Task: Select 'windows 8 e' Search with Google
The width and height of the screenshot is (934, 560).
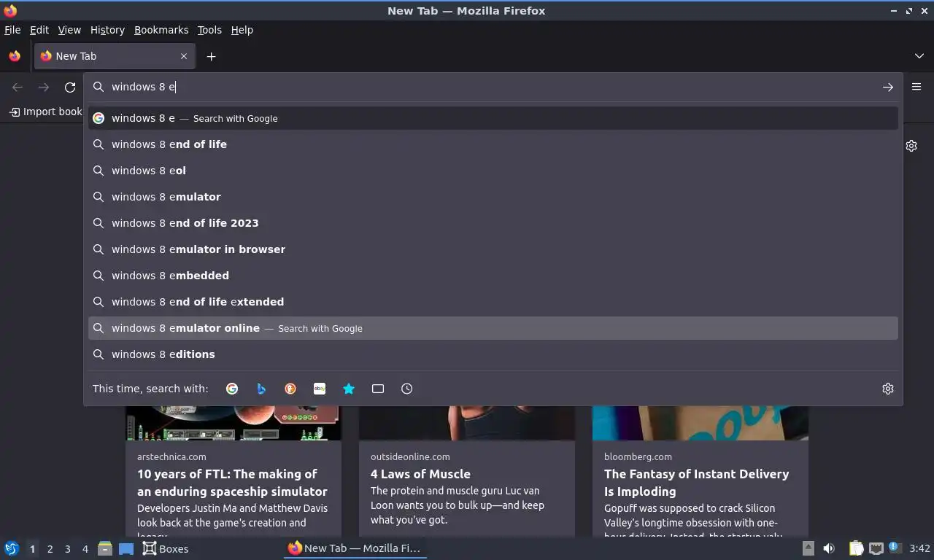Action: [x=493, y=118]
